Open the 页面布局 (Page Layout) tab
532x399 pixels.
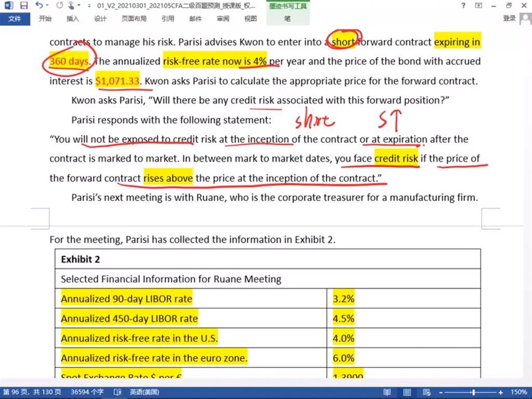pyautogui.click(x=134, y=19)
